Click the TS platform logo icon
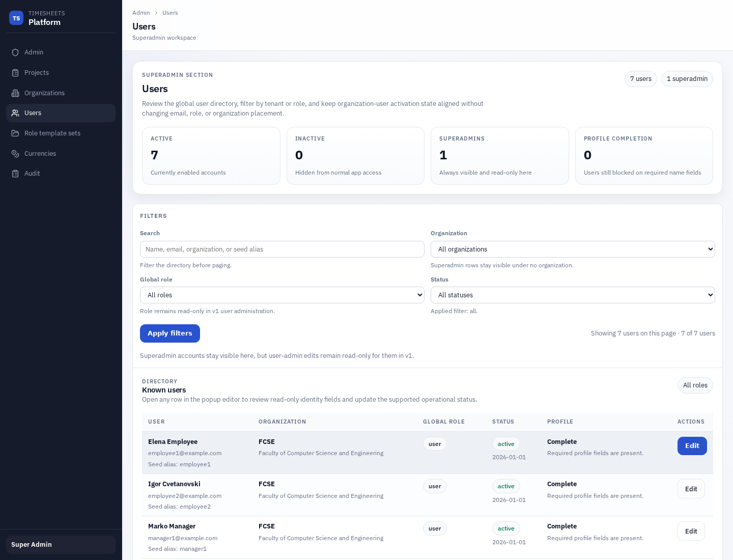The height and width of the screenshot is (560, 733). click(16, 18)
